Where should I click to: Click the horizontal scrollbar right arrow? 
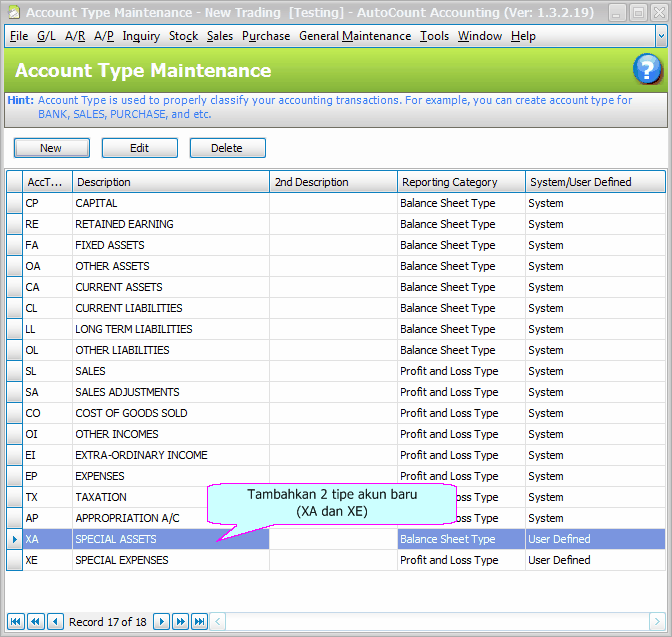[657, 621]
